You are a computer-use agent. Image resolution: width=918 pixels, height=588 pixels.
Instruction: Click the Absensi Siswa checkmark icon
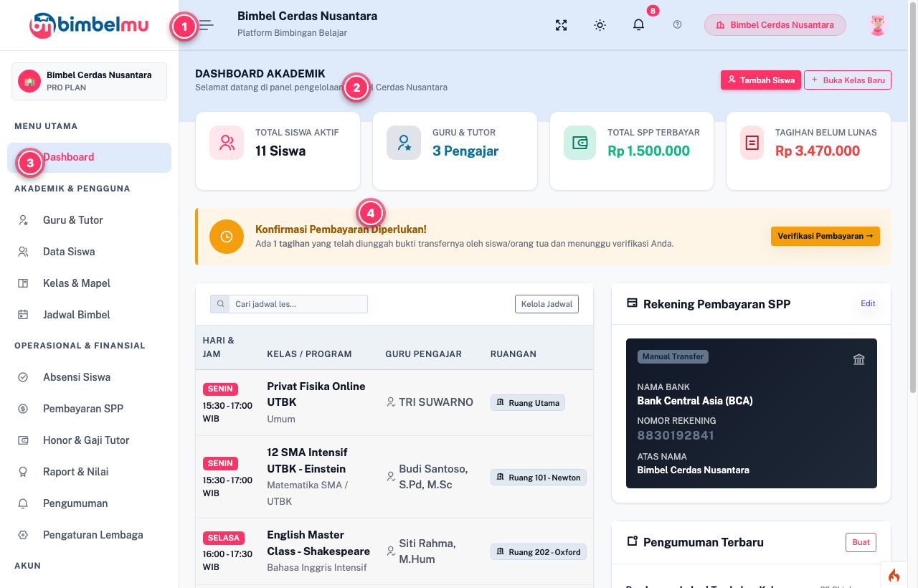click(x=23, y=377)
